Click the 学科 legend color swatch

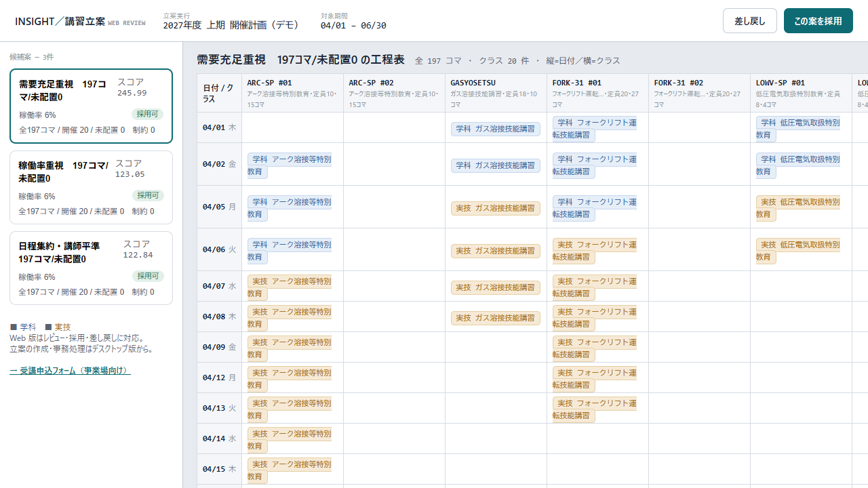pyautogui.click(x=14, y=327)
